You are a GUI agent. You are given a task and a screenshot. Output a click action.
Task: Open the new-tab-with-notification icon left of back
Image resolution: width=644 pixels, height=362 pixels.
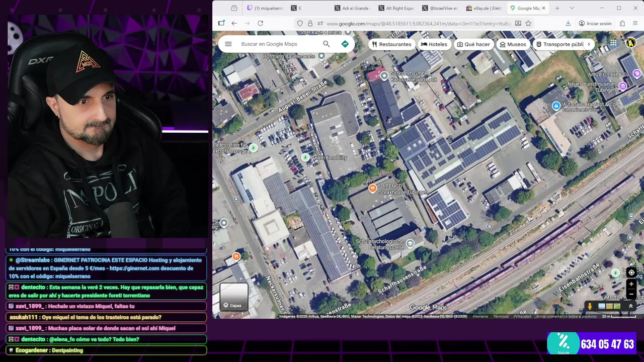[221, 23]
